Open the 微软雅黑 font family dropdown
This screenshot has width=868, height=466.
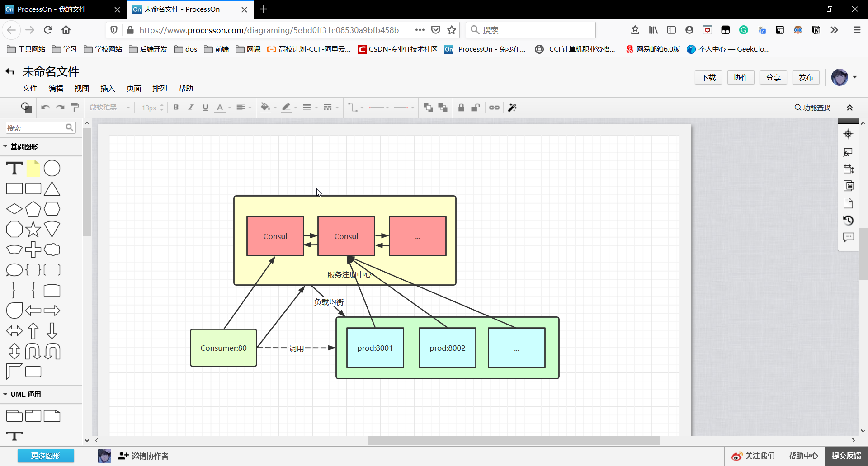(109, 108)
